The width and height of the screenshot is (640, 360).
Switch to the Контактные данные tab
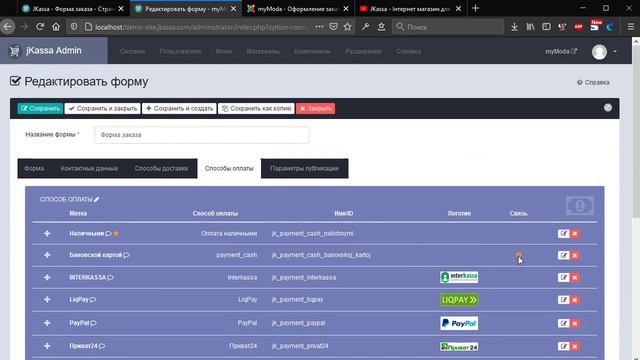[x=89, y=168]
